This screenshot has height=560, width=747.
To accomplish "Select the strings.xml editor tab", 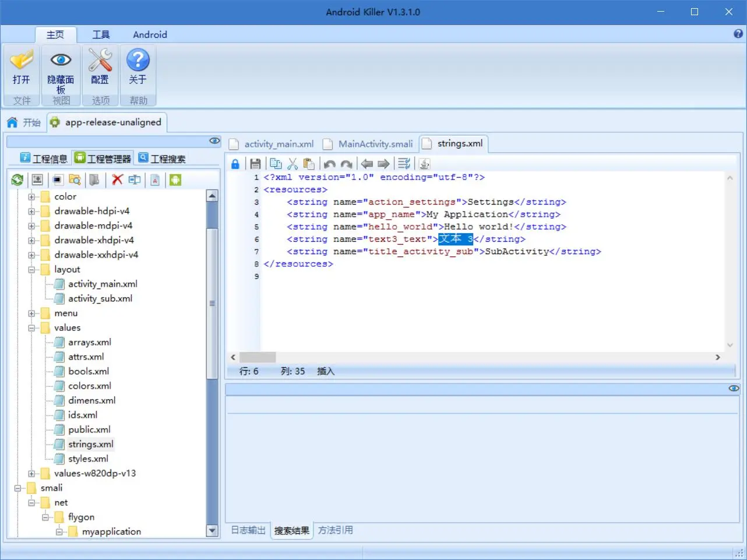I will pos(453,143).
